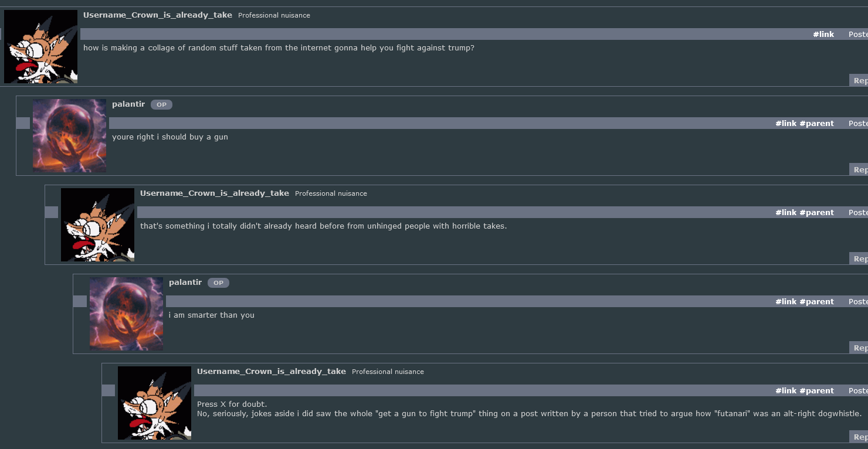Click the fox avatar beside the "unhinged people" comment
Image resolution: width=868 pixels, height=449 pixels.
click(x=97, y=224)
